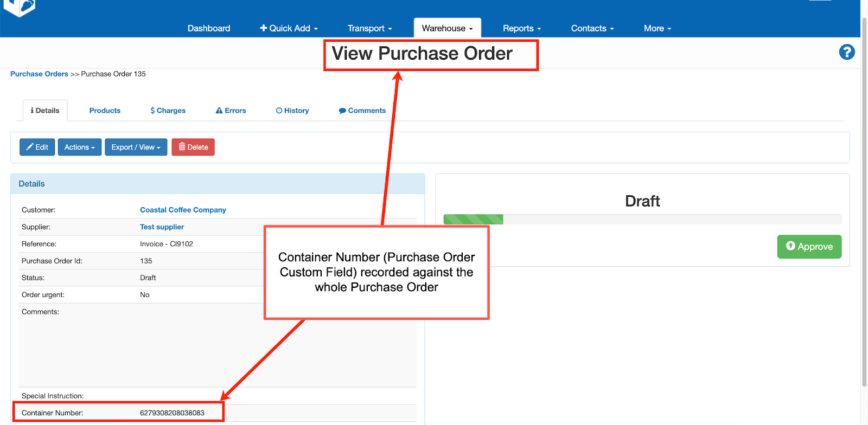The width and height of the screenshot is (868, 425).
Task: Select reference text Invoice - CI9102
Action: tap(167, 244)
